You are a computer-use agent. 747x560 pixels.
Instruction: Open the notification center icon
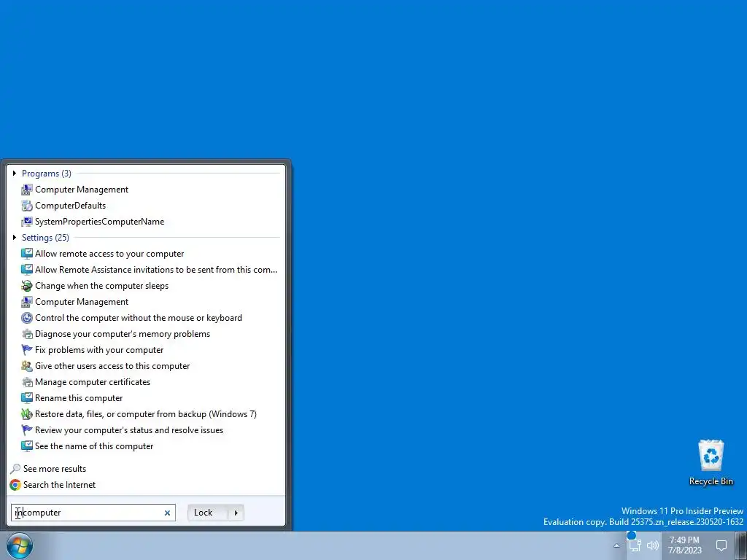coord(721,545)
